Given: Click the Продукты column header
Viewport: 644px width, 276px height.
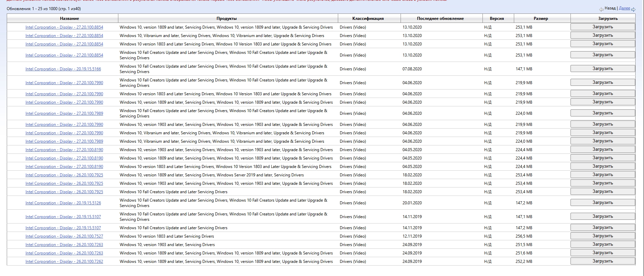Looking at the screenshot, I should pos(227,19).
